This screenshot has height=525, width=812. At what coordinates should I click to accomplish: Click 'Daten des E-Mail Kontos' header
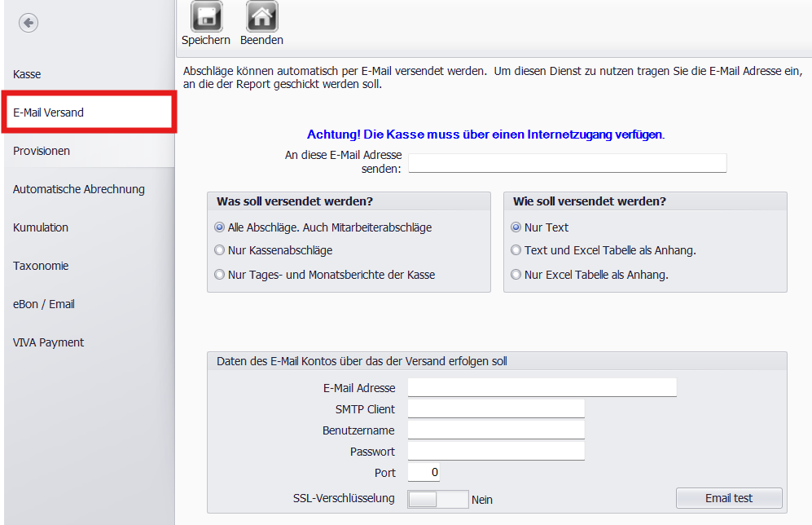(x=362, y=361)
